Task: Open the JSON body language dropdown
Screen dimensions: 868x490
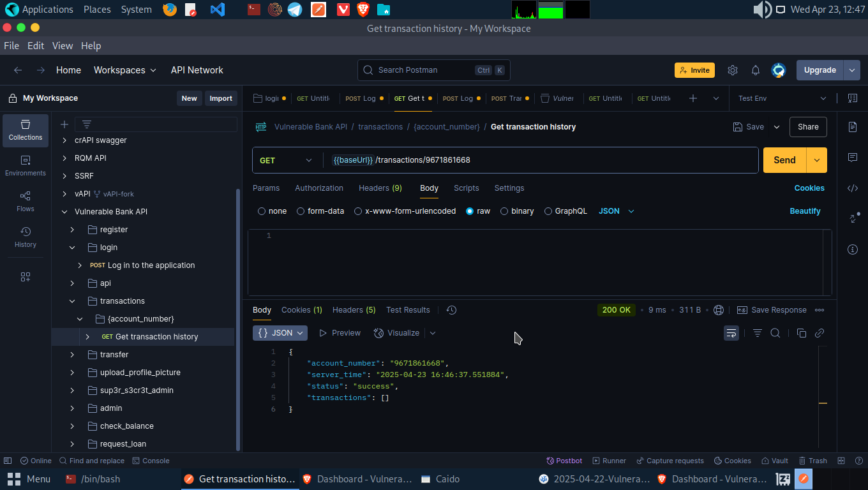Action: [x=617, y=211]
